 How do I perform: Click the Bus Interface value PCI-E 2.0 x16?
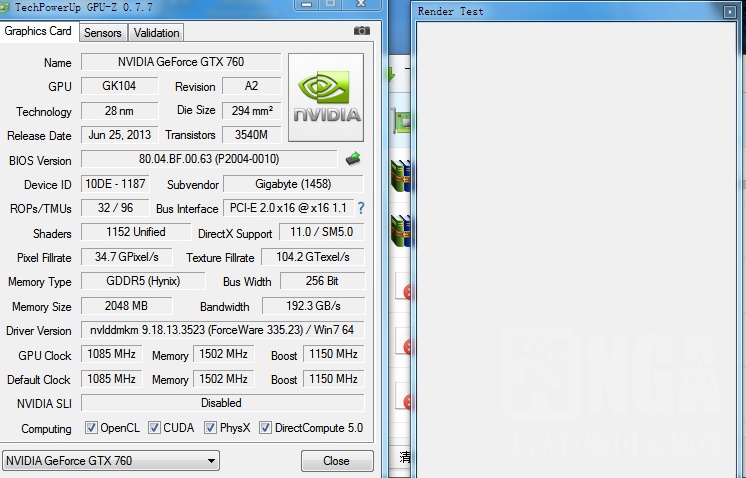tap(288, 208)
